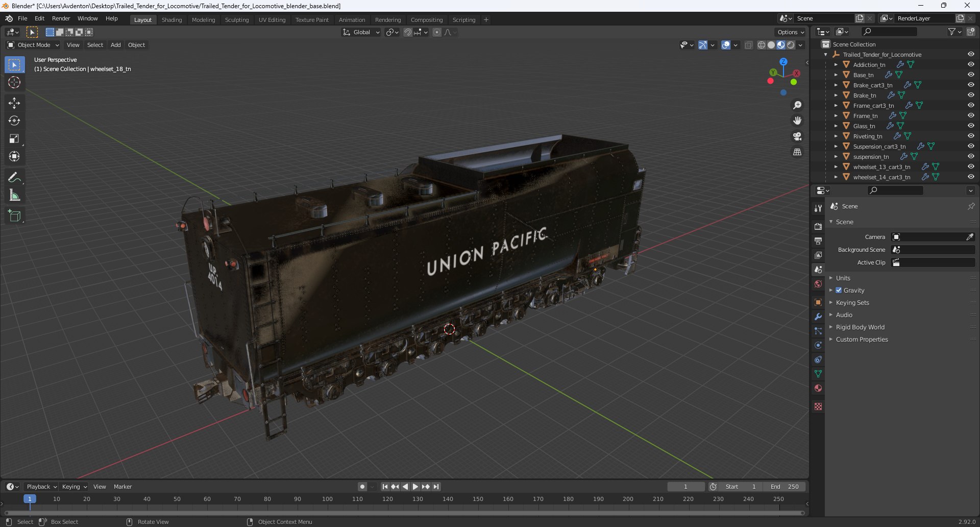Switch to the UV Editing workspace tab
980x527 pixels.
tap(272, 20)
